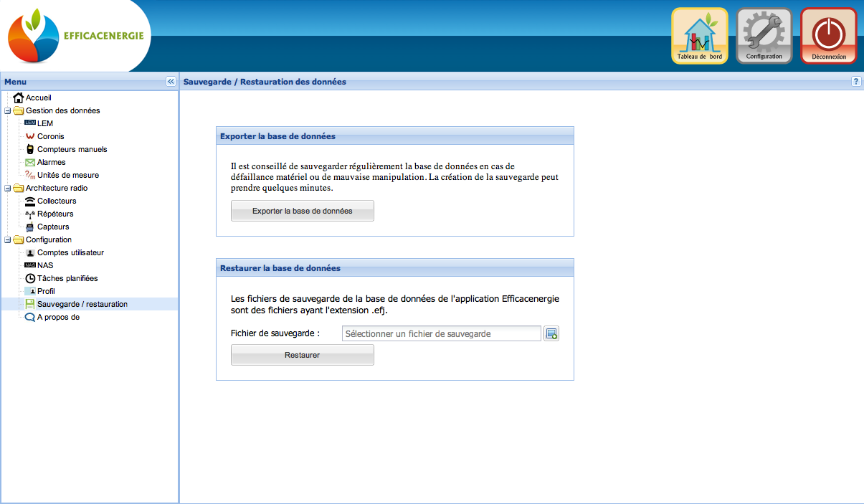The width and height of the screenshot is (864, 504).
Task: Open the Tableau de bord dashboard icon
Action: (x=700, y=36)
